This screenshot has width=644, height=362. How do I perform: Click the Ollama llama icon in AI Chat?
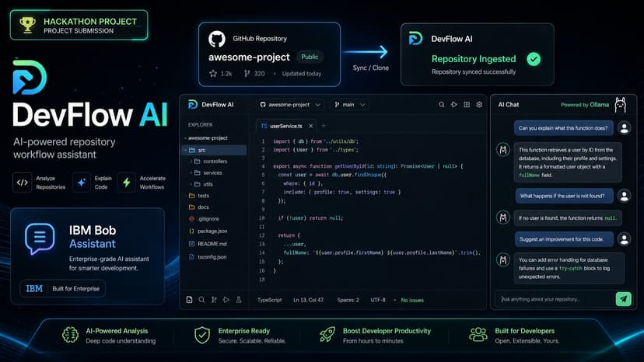pos(620,105)
